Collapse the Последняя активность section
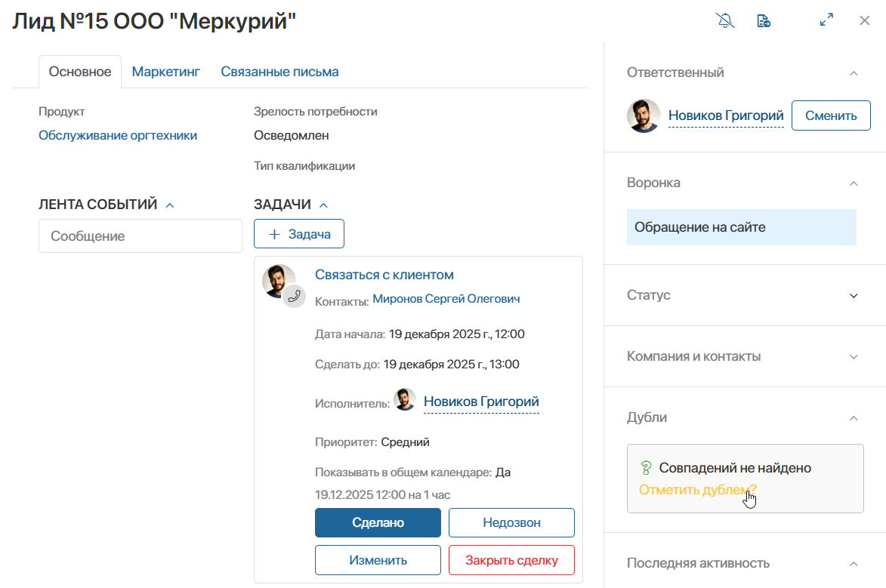Viewport: 886px width, 588px height. pyautogui.click(x=854, y=564)
